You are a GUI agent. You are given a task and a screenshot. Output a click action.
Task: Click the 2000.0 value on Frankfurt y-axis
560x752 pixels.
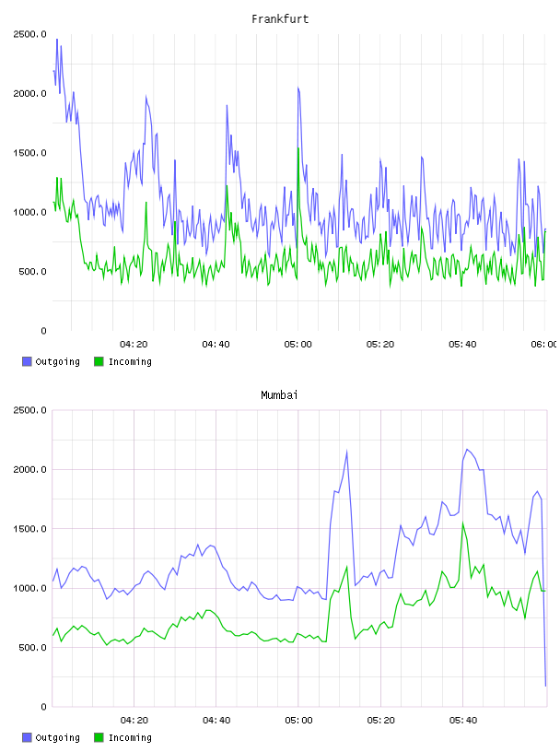point(30,93)
